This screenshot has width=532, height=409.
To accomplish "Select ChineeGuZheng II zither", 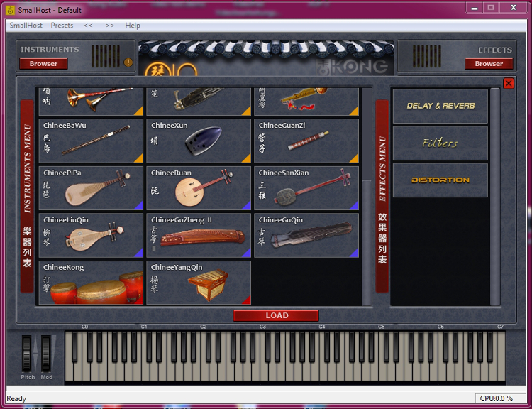I will tap(199, 236).
